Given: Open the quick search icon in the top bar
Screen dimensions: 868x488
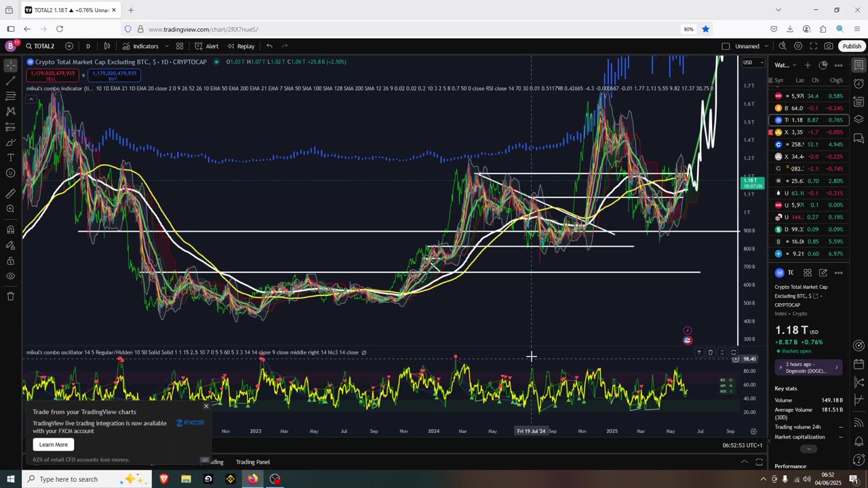Looking at the screenshot, I should point(783,46).
